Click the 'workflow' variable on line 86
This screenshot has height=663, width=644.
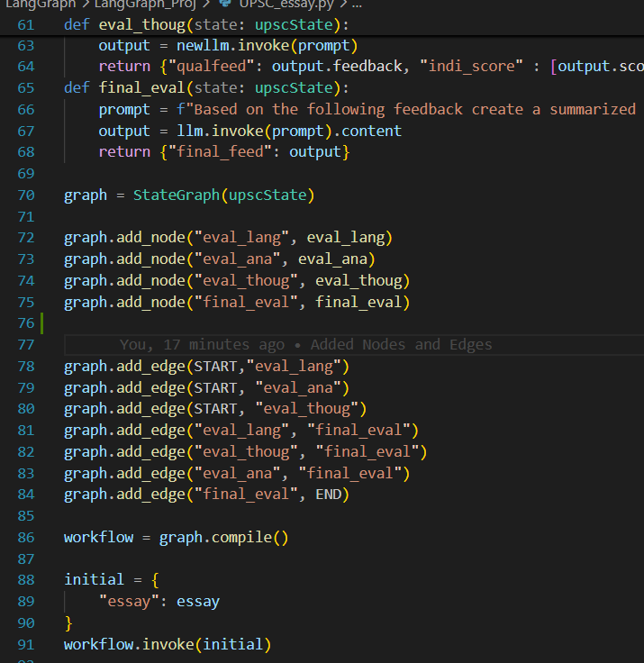tap(98, 538)
